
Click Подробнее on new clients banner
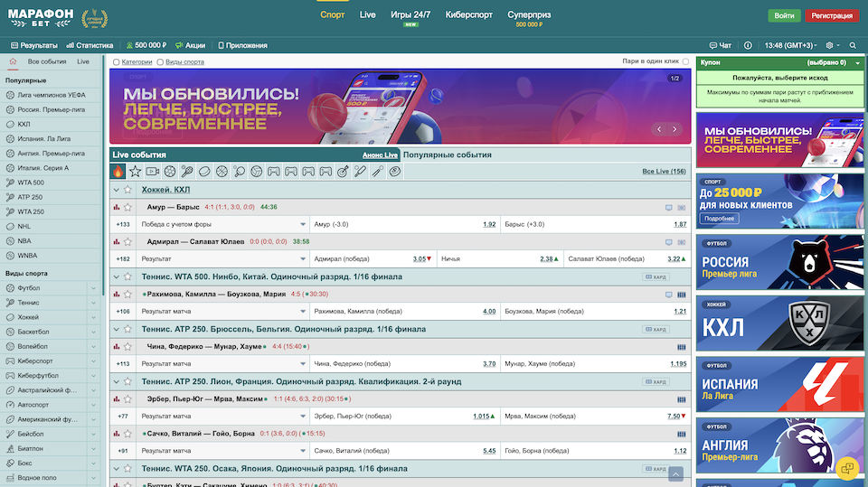pyautogui.click(x=719, y=219)
